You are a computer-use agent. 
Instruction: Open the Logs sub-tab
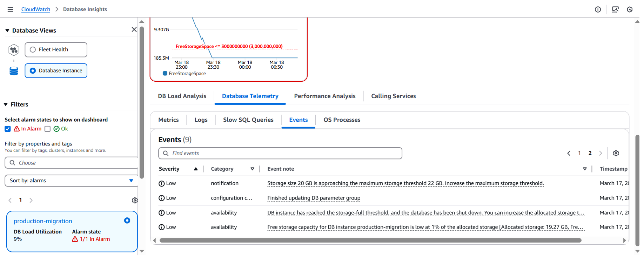pos(201,120)
